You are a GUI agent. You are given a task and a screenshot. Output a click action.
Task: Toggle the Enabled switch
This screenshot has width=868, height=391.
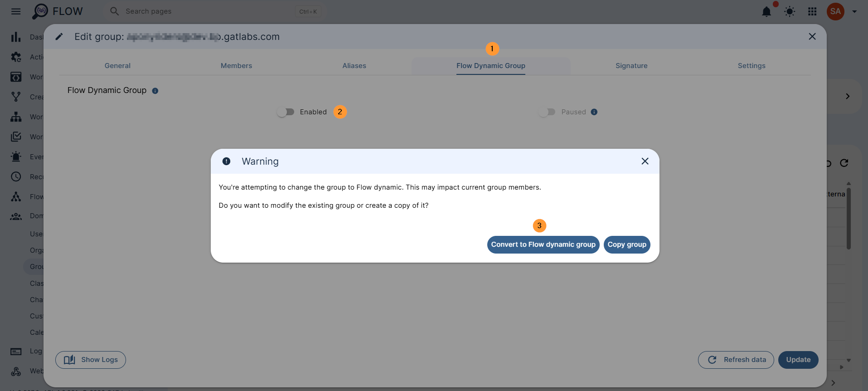286,112
